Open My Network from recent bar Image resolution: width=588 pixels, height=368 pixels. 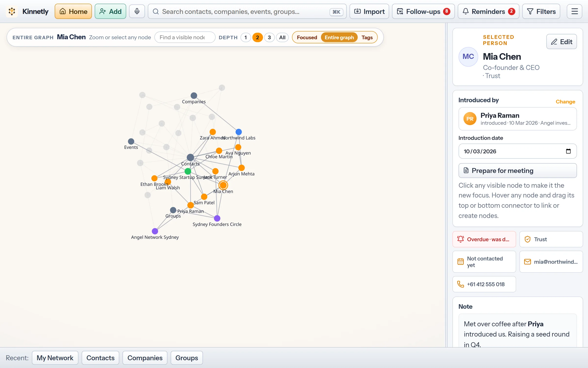[x=55, y=358]
